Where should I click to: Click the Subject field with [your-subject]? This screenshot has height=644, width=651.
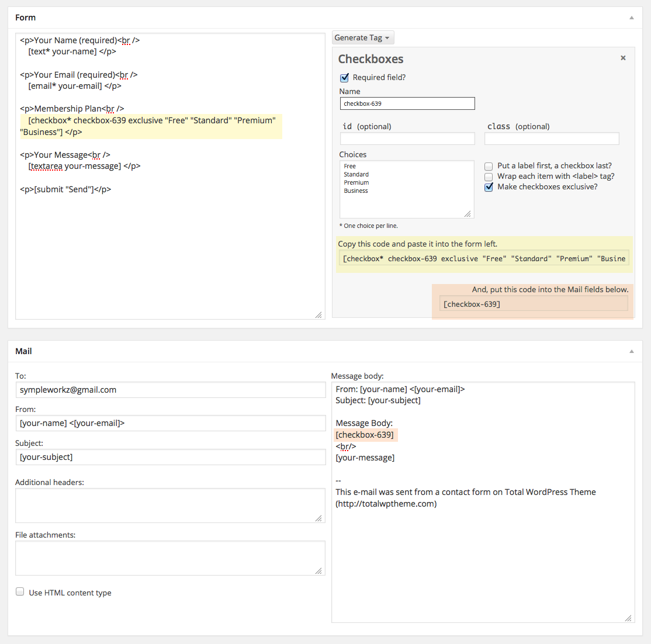tap(170, 457)
